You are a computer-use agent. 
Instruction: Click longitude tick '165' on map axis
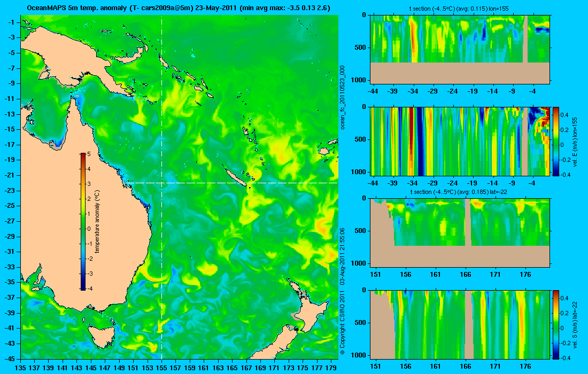(232, 368)
